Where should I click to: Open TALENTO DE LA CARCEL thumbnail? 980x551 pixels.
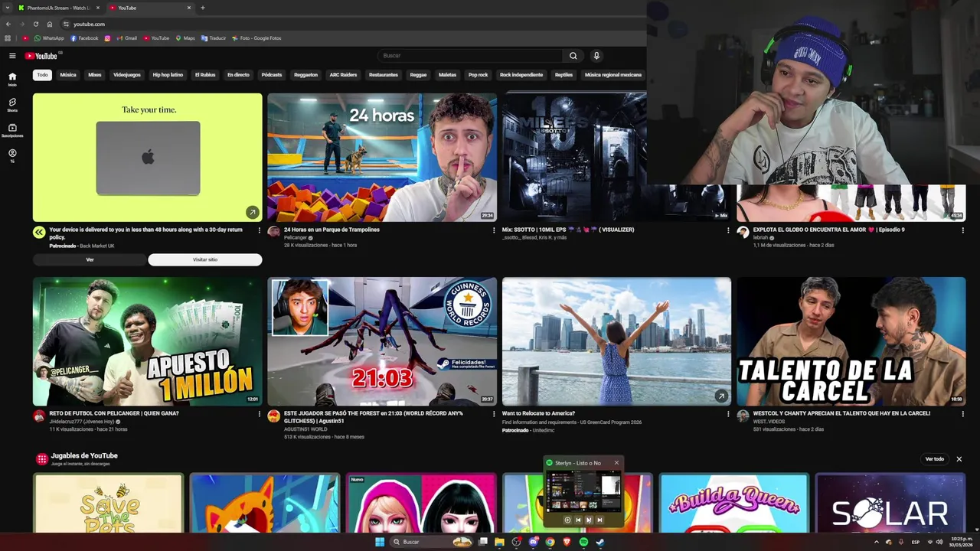click(851, 341)
